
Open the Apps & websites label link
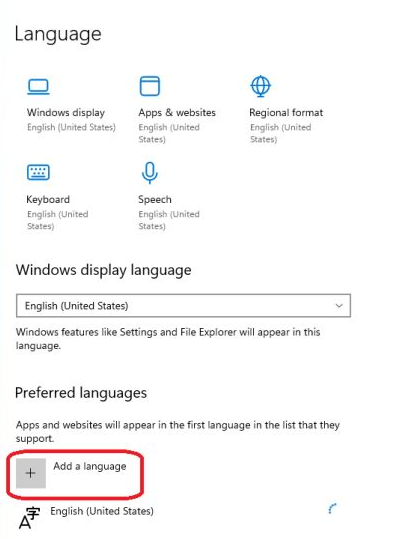pyautogui.click(x=177, y=112)
